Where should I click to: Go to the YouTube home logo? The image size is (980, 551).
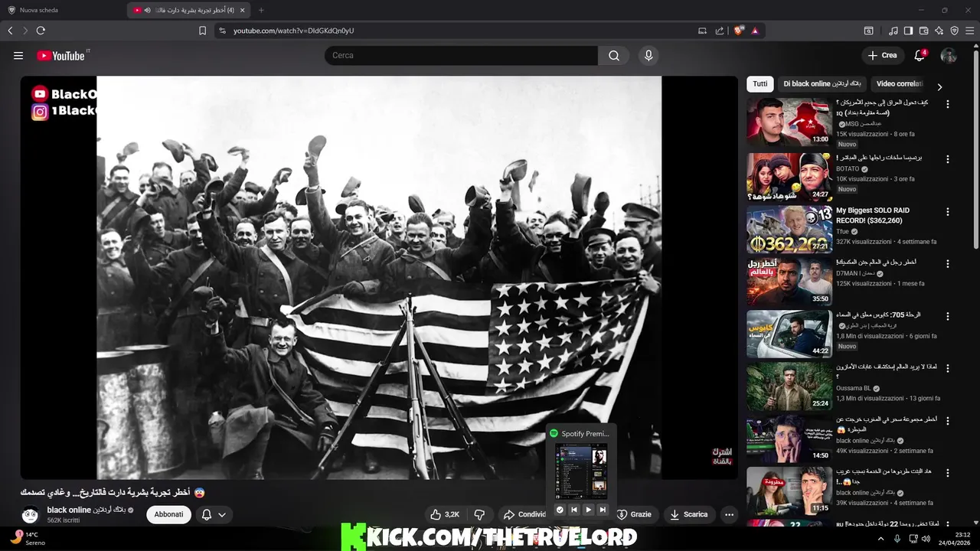61,55
